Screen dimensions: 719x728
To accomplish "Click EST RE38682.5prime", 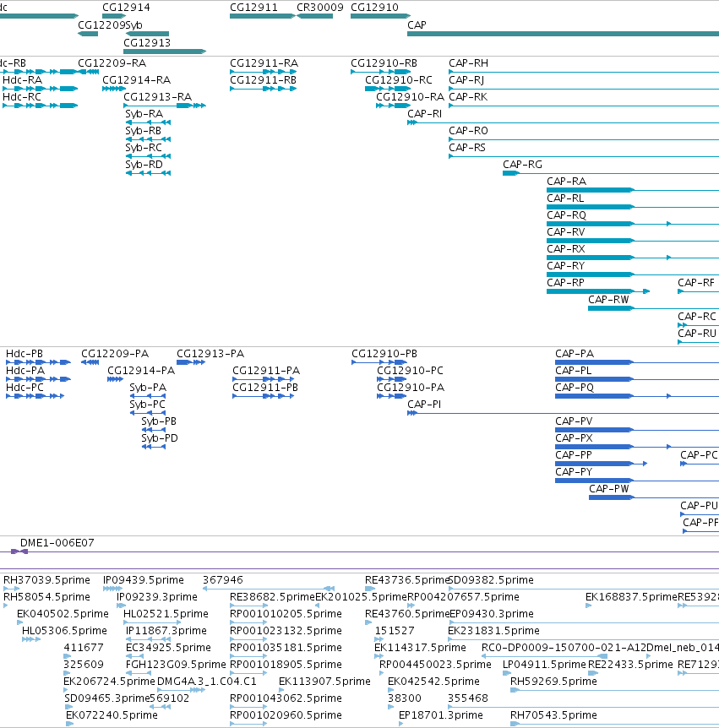I will click(x=248, y=606).
